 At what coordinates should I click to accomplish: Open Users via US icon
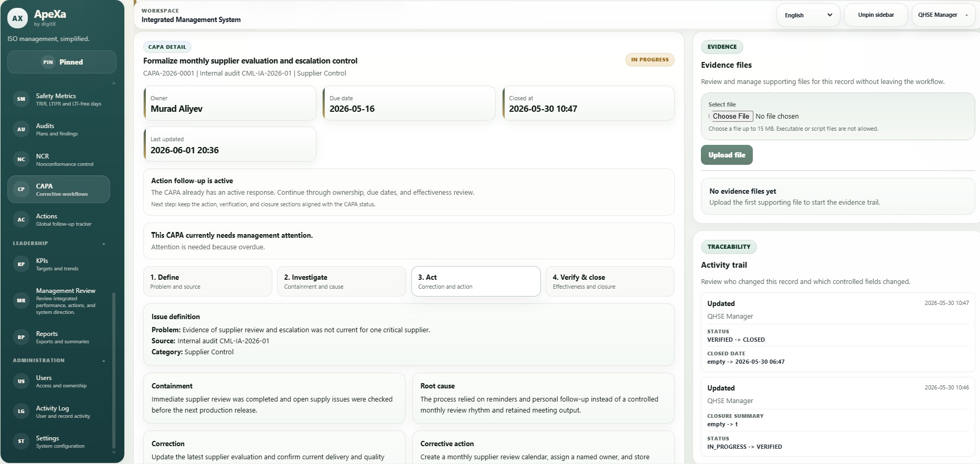[21, 381]
